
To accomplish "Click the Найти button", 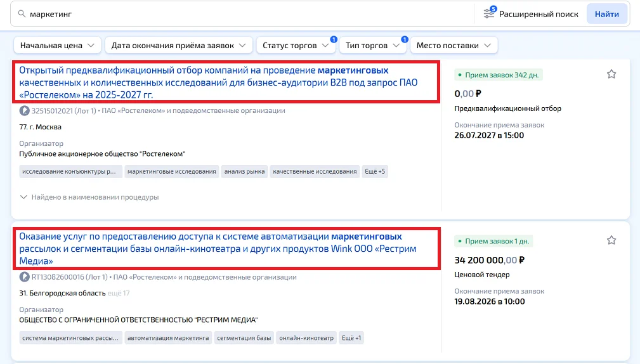I will click(606, 14).
